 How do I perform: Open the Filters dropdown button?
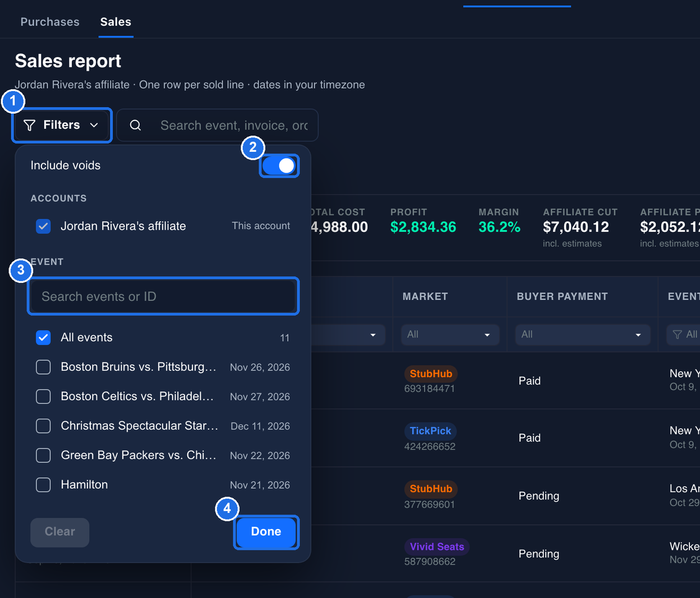[62, 125]
